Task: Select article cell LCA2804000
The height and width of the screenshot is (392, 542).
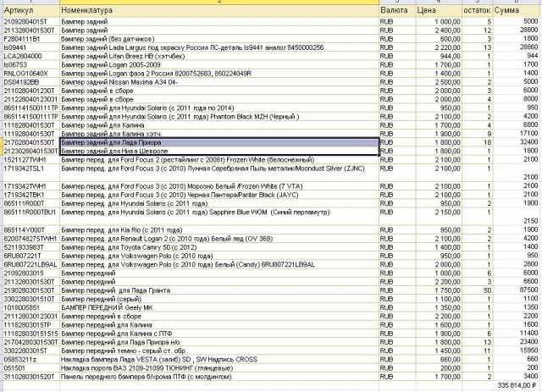Action: (30, 56)
